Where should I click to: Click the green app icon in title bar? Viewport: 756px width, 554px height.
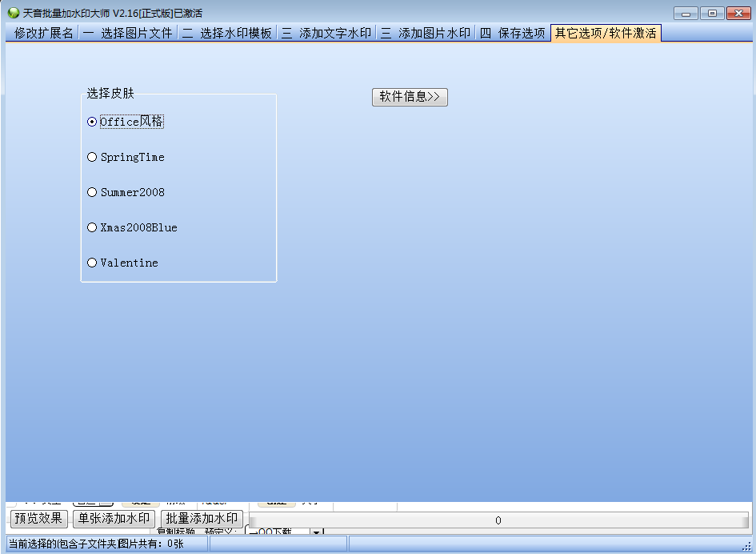coord(13,13)
